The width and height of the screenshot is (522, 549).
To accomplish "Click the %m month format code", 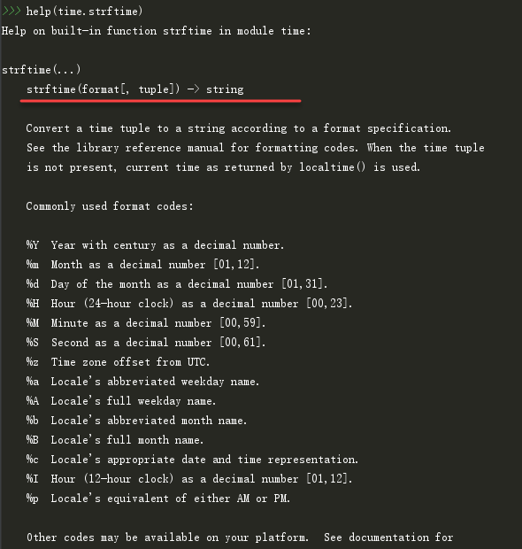I will [33, 264].
